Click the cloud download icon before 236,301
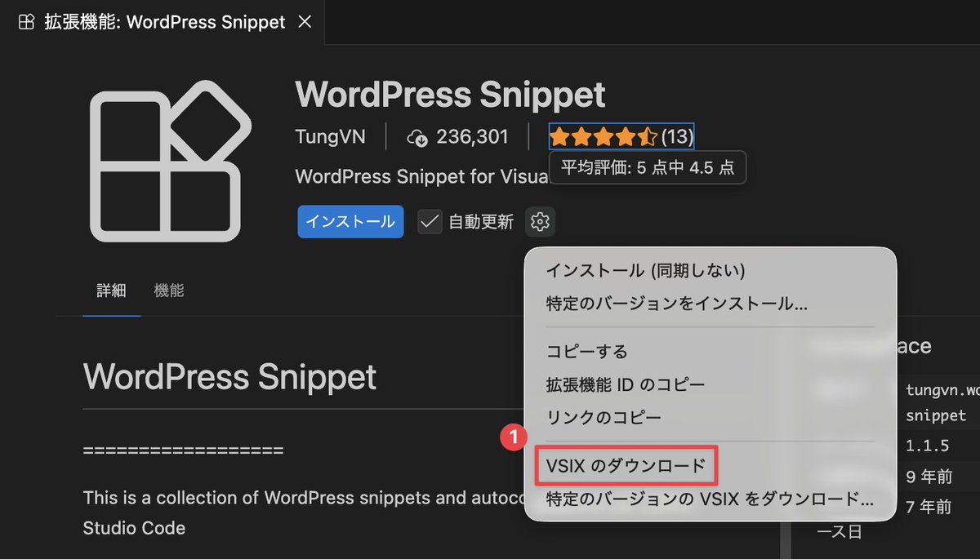980x559 pixels. coord(417,137)
